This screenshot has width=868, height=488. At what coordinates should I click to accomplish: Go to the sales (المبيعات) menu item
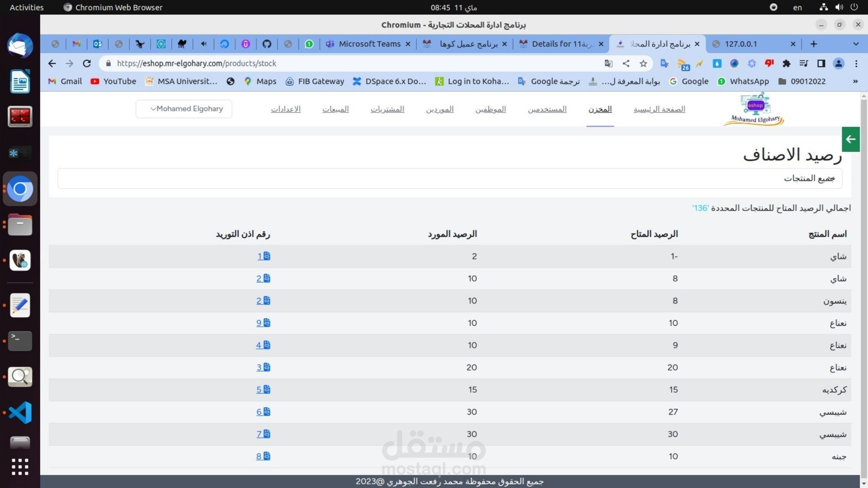coord(335,109)
